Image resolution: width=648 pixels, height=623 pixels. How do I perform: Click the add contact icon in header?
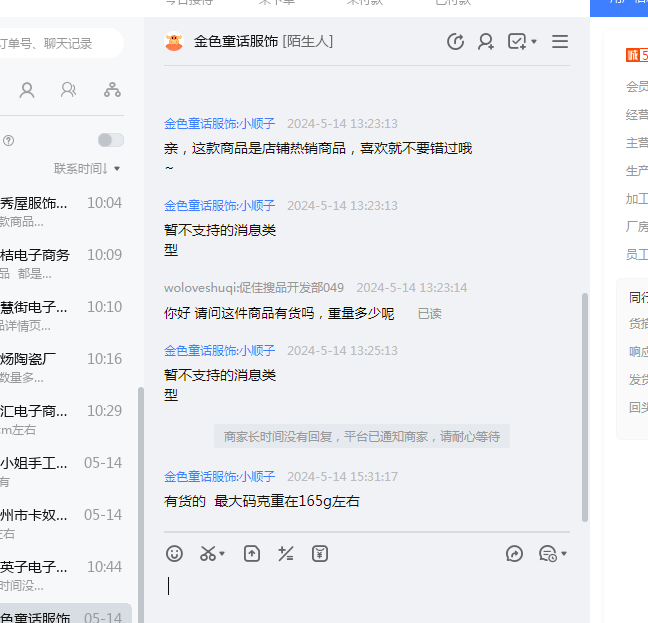[x=486, y=42]
